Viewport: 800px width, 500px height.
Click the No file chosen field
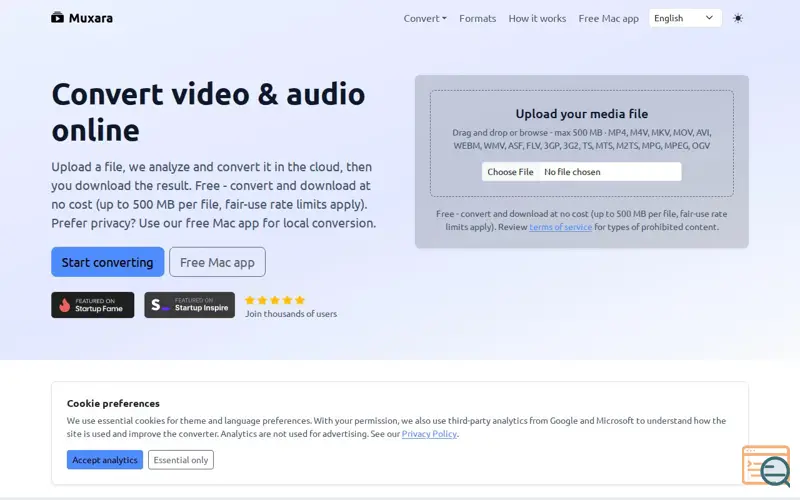pos(610,172)
